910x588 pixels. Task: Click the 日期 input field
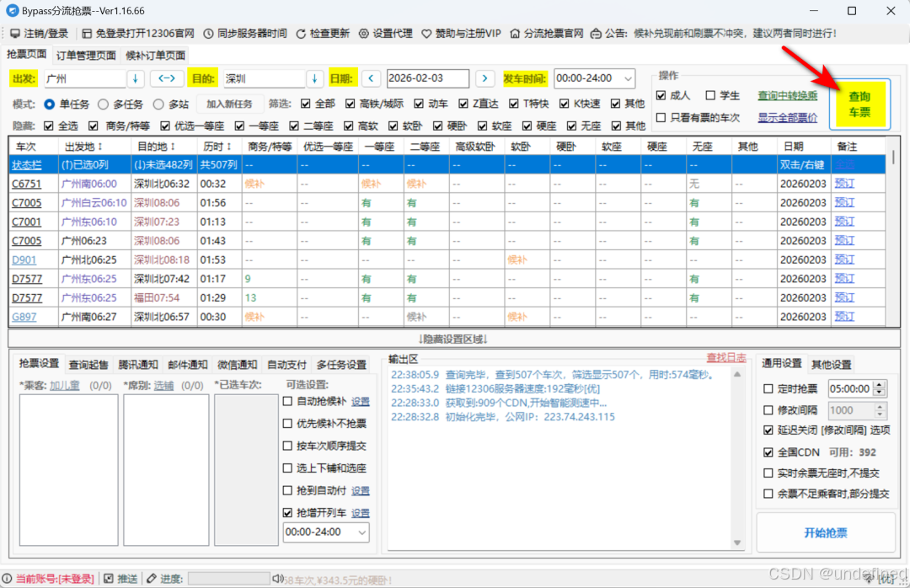click(427, 78)
